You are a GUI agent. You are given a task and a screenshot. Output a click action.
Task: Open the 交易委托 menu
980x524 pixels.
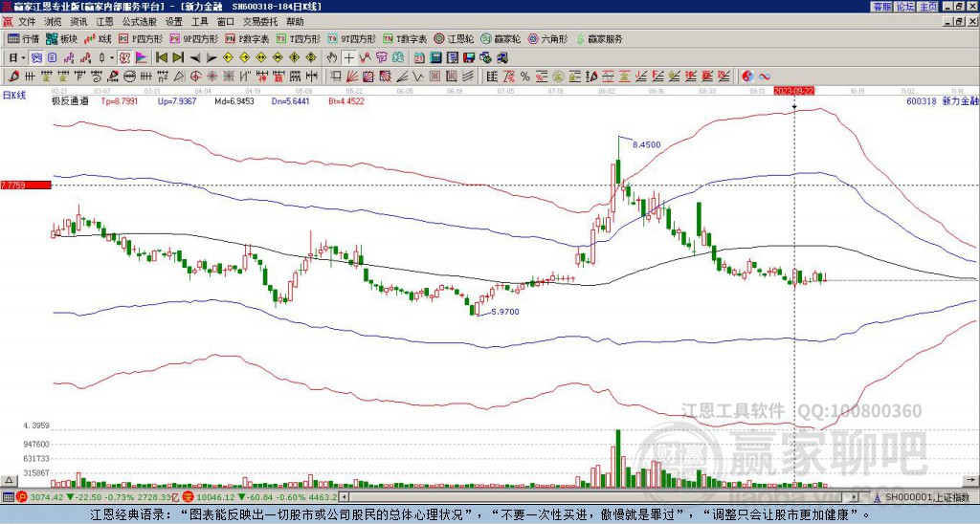(x=260, y=22)
